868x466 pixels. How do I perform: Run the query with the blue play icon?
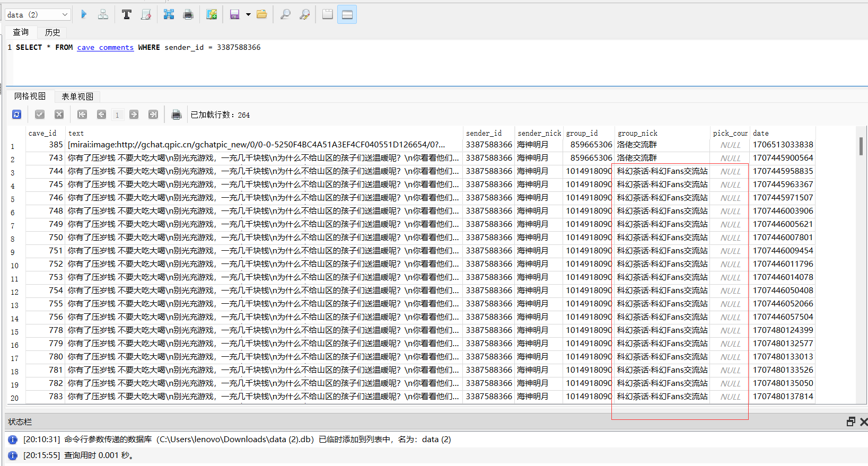(84, 14)
